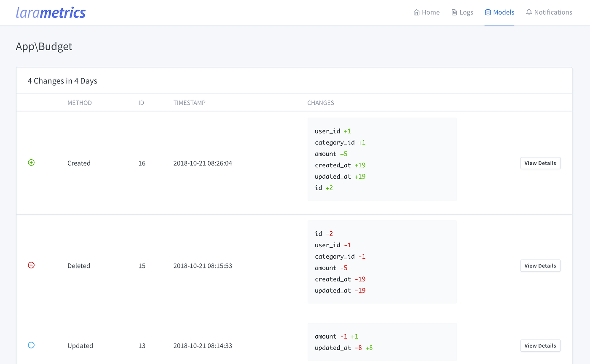
Task: Switch to the Models navigation tab
Action: click(499, 12)
